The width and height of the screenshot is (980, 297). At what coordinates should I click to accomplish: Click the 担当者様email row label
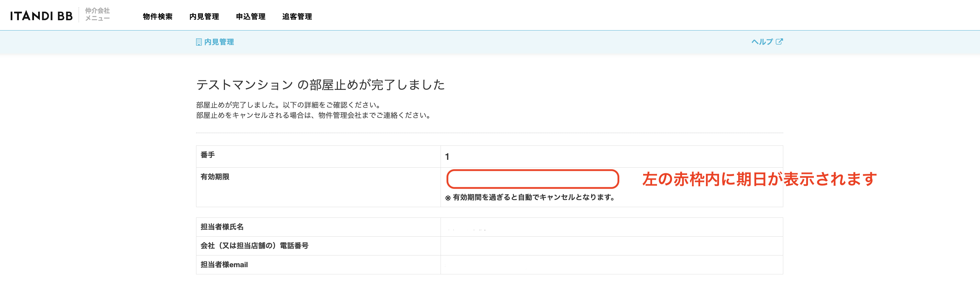click(224, 265)
